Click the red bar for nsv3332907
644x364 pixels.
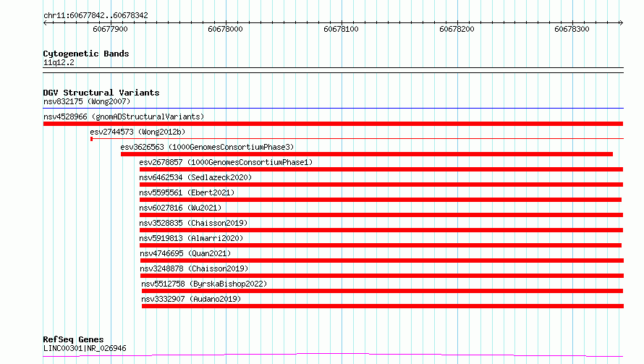pyautogui.click(x=383, y=306)
